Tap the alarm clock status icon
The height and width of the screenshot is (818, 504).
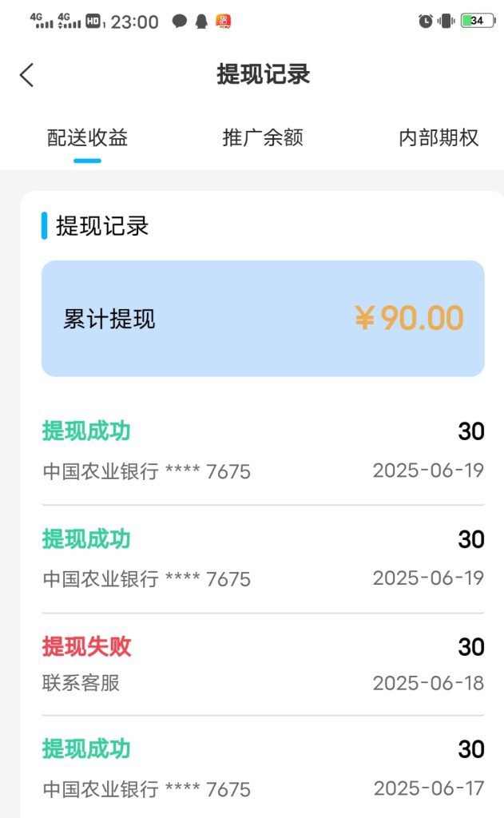coord(426,21)
